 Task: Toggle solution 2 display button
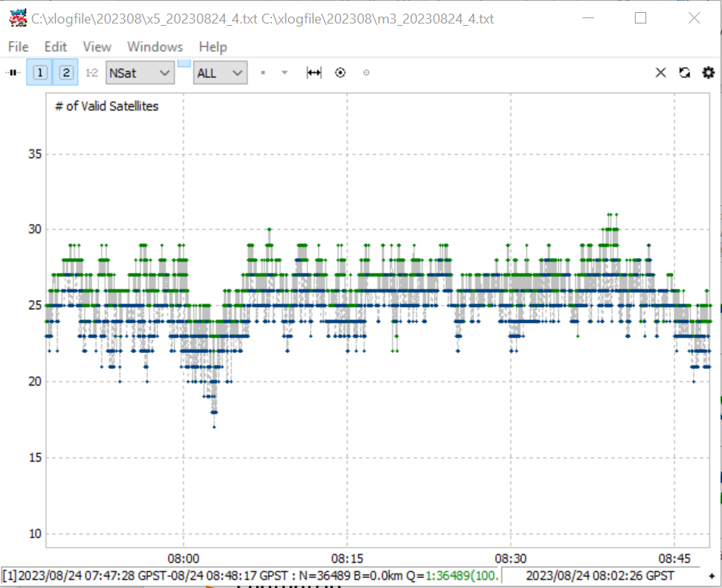[67, 72]
